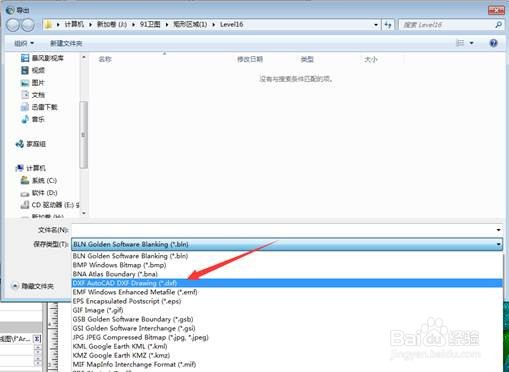Choose JPG JPEG Compressed Bitmap format
This screenshot has height=372, width=509.
[x=287, y=337]
